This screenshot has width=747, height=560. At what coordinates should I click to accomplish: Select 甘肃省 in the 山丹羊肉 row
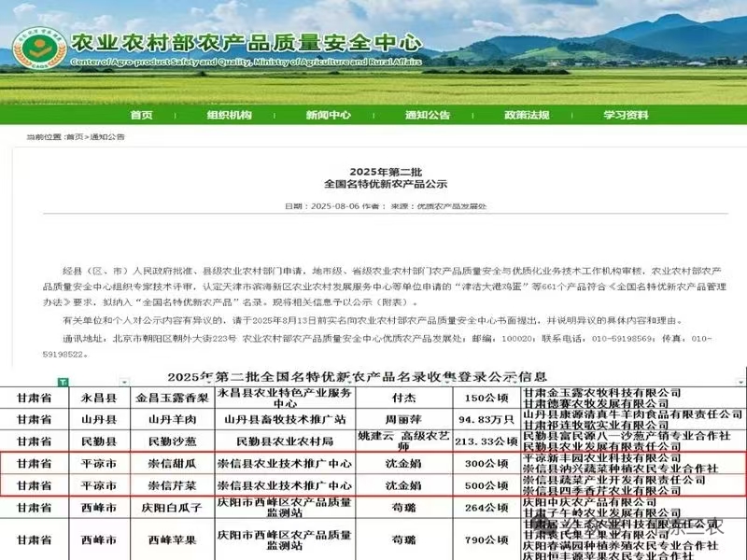[x=35, y=419]
